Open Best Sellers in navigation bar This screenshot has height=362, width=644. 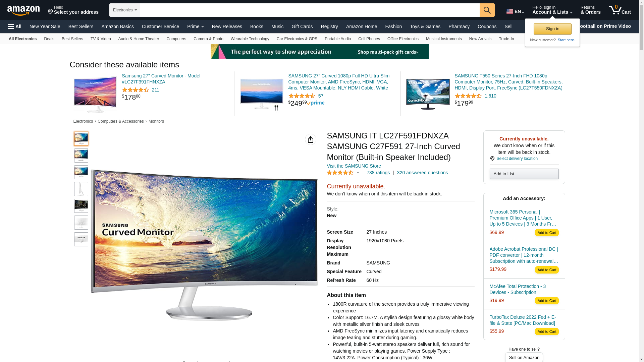point(81,26)
